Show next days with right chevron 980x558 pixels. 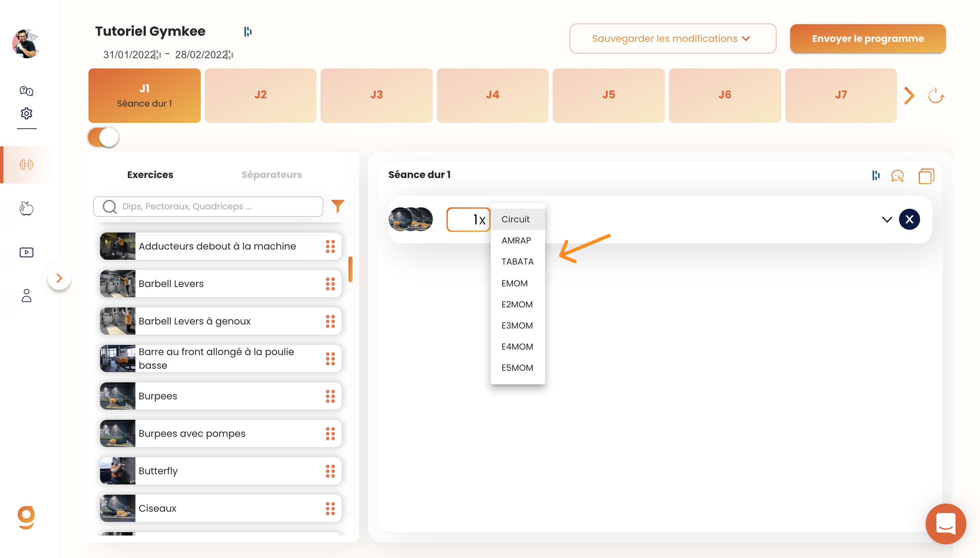[909, 96]
